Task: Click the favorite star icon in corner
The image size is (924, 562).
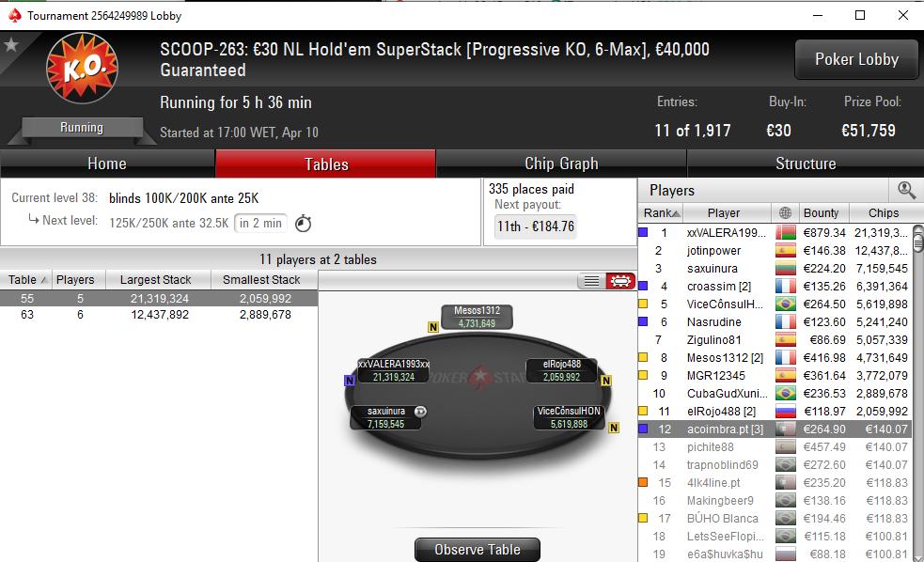Action: point(10,45)
